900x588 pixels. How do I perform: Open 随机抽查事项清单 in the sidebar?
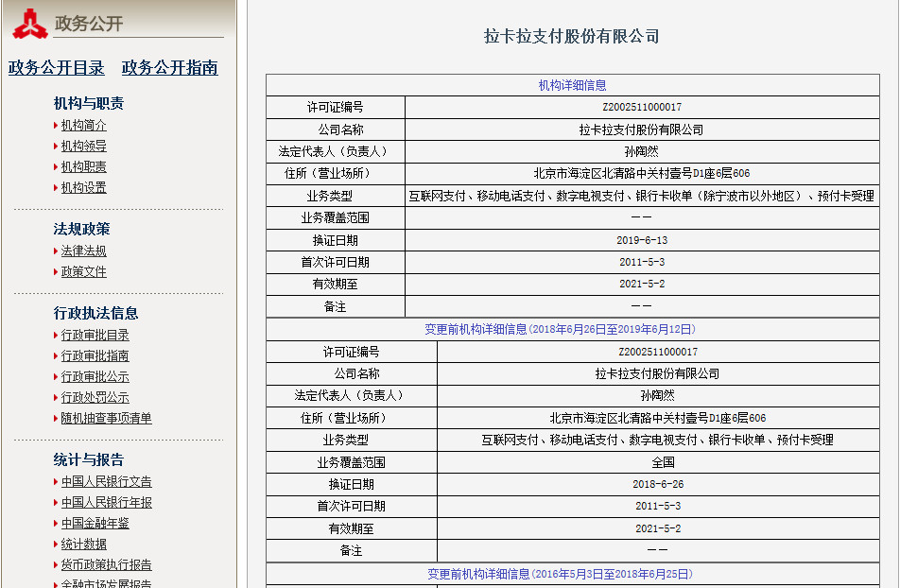click(x=106, y=419)
